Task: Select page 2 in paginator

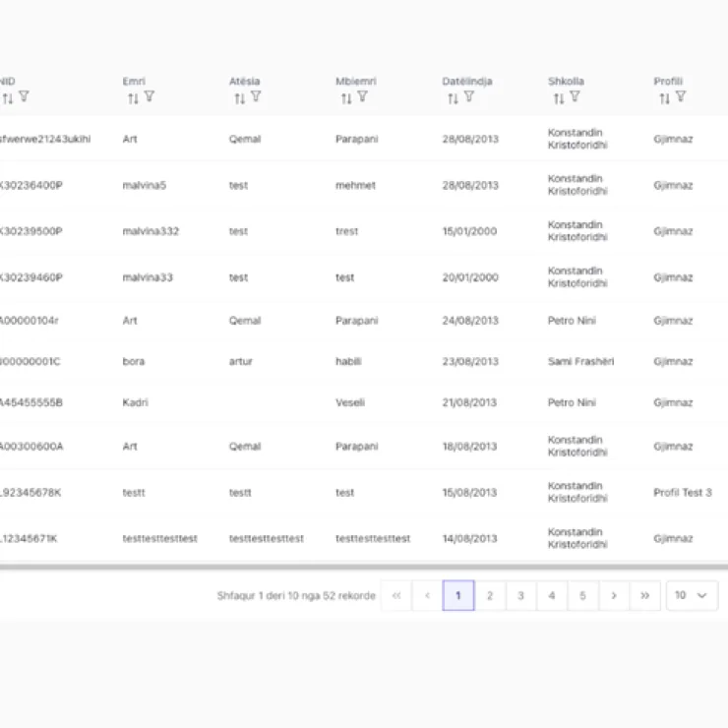Action: click(x=490, y=595)
